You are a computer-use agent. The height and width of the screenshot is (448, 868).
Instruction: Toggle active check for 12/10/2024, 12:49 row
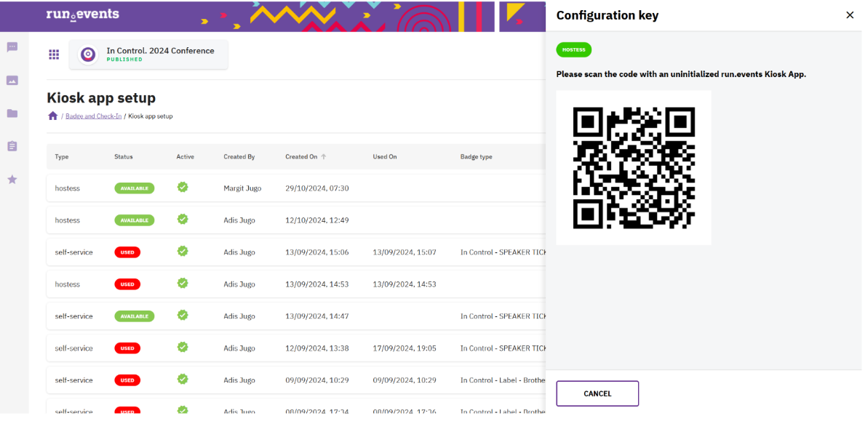[x=183, y=220]
